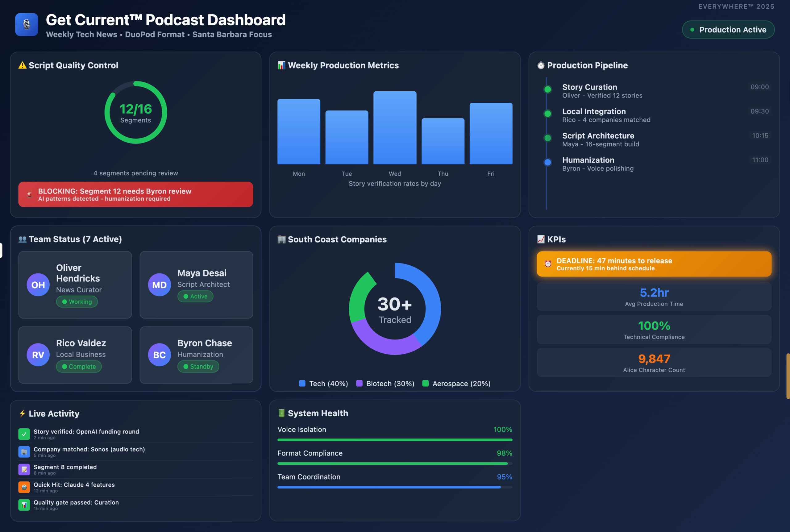The width and height of the screenshot is (790, 532).
Task: Open the BLOCKING Segment 12 alert banner
Action: [x=136, y=194]
